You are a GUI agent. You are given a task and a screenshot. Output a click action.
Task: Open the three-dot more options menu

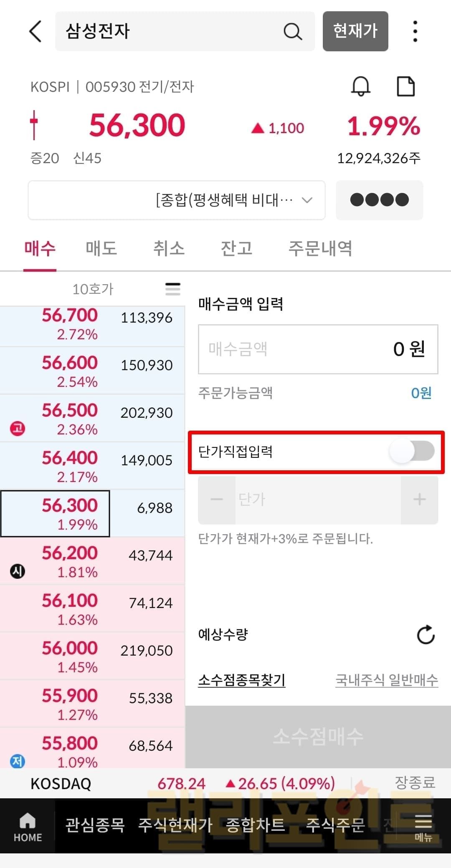point(415,31)
